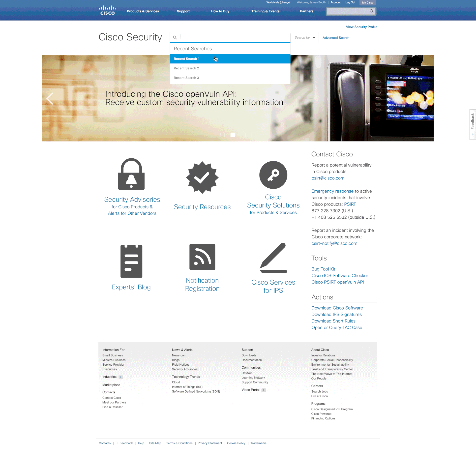Open Bug Tool Kit link
The height and width of the screenshot is (465, 476).
click(323, 269)
